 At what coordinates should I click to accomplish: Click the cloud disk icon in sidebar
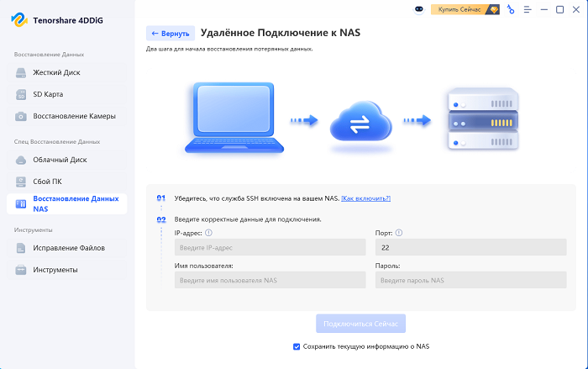pyautogui.click(x=21, y=160)
